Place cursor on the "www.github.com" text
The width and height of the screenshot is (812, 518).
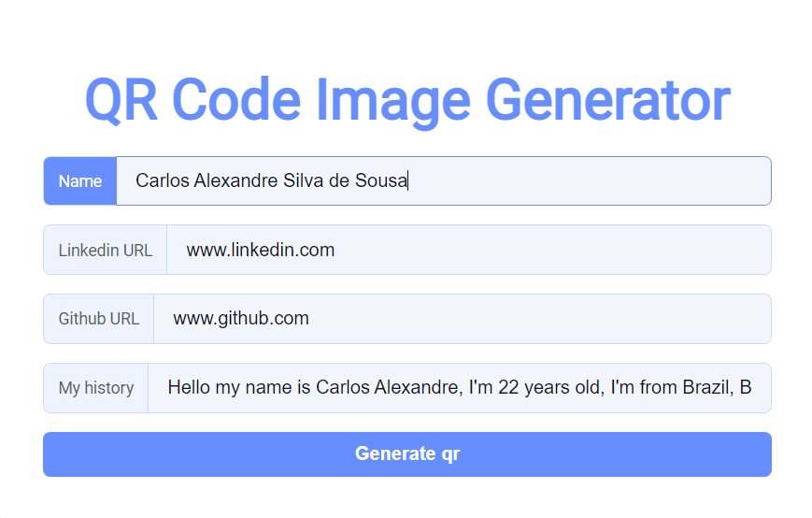pyautogui.click(x=241, y=319)
